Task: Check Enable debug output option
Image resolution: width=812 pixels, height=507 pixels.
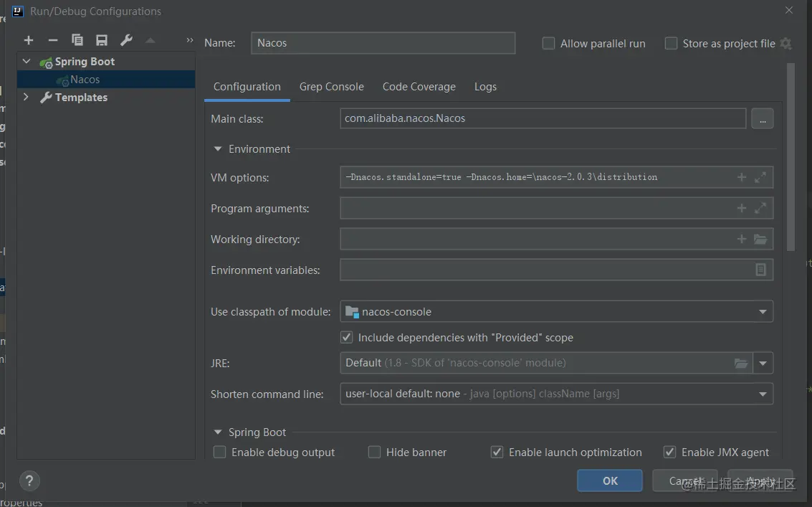Action: 220,452
